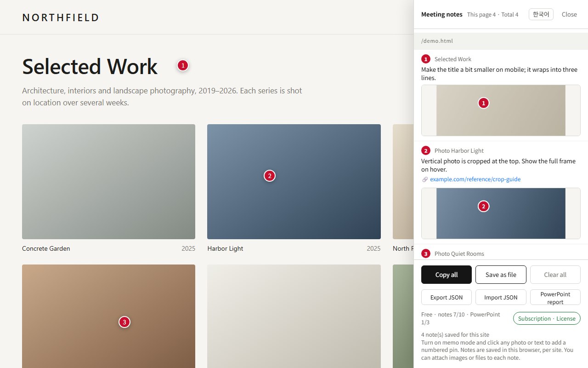Viewport: 588px width, 368px height.
Task: Open the example.com/reference/crop-guide link
Action: point(475,179)
